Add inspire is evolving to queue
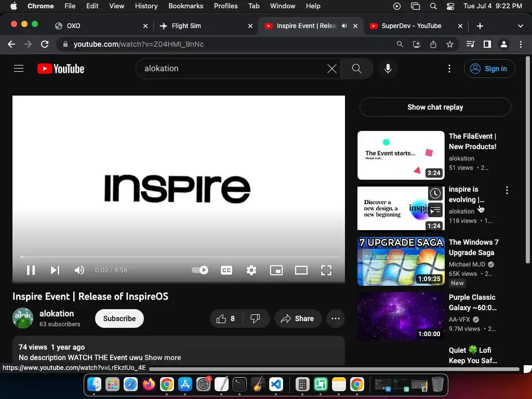The image size is (532, 399). point(435,210)
